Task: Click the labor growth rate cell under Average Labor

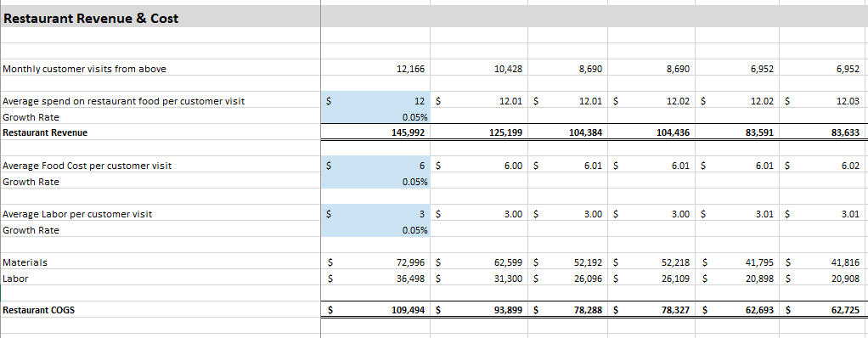Action: 375,230
